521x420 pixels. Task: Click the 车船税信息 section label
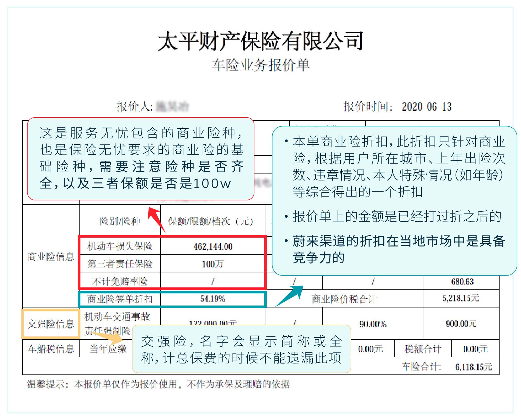point(51,349)
